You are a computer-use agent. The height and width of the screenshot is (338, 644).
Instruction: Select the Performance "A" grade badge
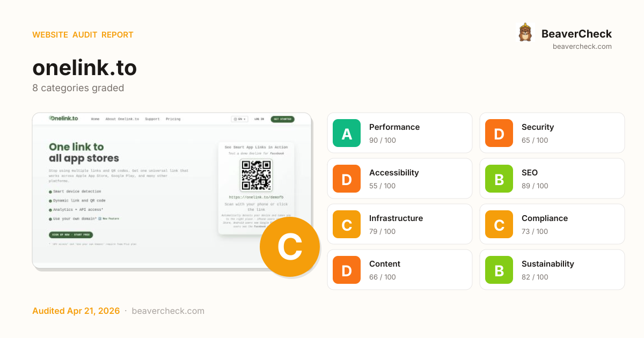(346, 133)
